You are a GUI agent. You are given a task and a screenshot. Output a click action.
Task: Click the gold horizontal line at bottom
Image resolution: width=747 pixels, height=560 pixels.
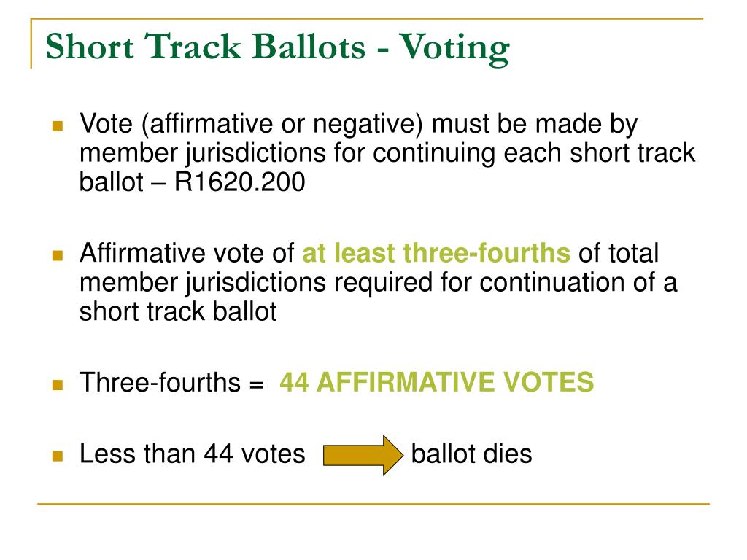(x=373, y=503)
